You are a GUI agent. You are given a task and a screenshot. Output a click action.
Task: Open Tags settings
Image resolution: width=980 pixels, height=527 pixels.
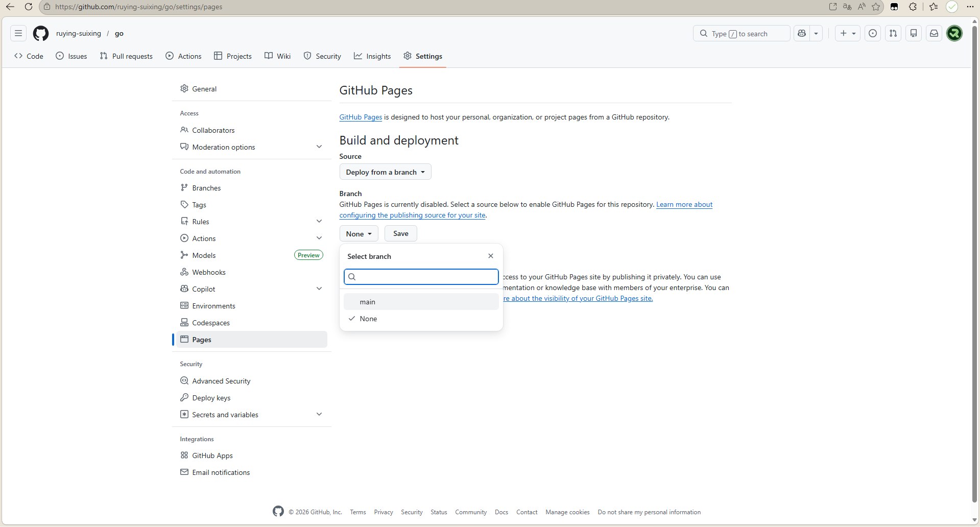point(251,205)
